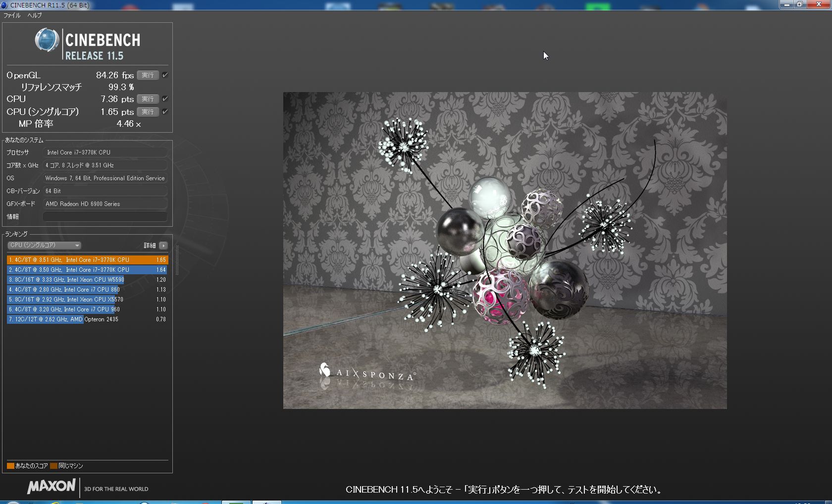The height and width of the screenshot is (504, 832).
Task: Click the Cinebench title bar app icon
Action: pyautogui.click(x=4, y=5)
